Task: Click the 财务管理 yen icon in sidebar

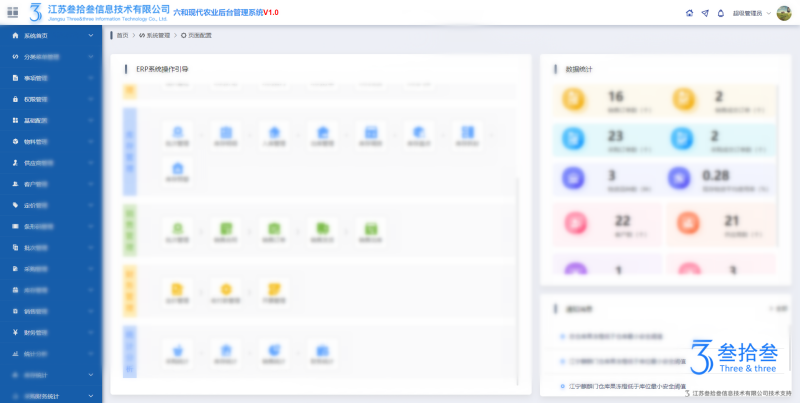Action: click(x=14, y=332)
